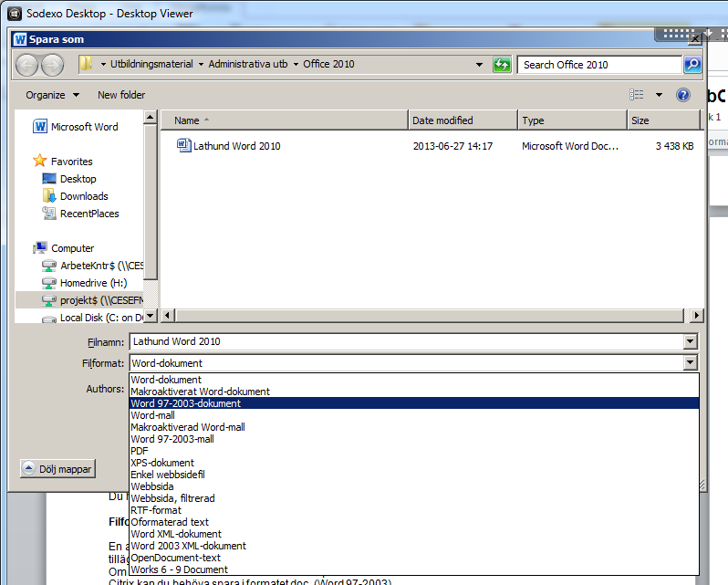Click the search magnifier icon
Image resolution: width=728 pixels, height=585 pixels.
click(x=692, y=65)
